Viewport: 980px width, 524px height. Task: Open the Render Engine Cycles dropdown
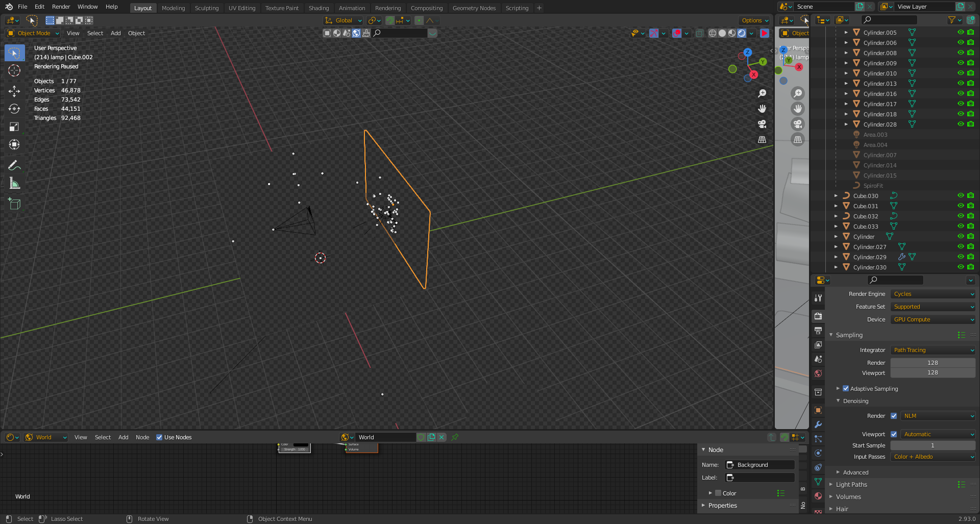(933, 294)
